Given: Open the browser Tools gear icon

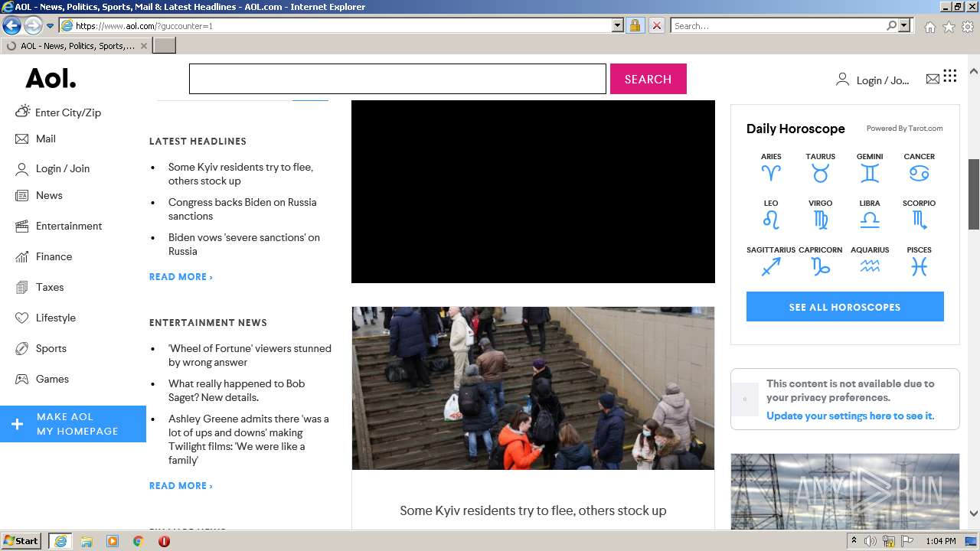Looking at the screenshot, I should [968, 27].
